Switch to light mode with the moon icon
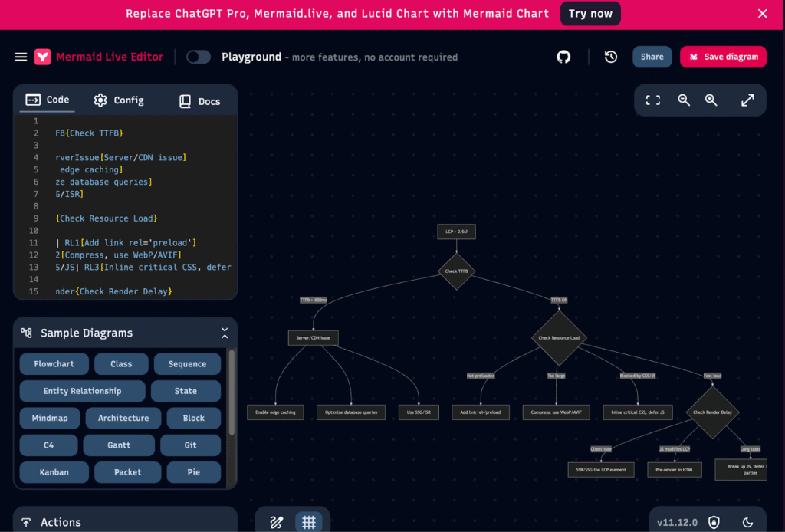The width and height of the screenshot is (785, 532). click(x=748, y=522)
